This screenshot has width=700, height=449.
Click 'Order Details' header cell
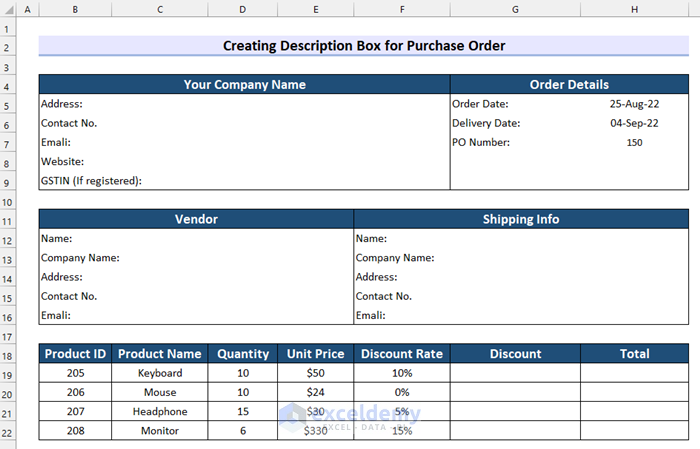click(x=569, y=84)
